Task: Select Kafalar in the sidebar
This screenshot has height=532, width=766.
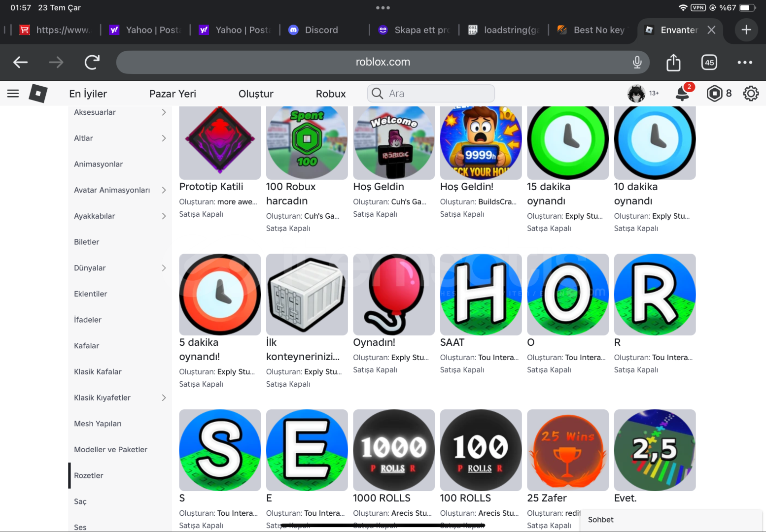Action: 87,346
